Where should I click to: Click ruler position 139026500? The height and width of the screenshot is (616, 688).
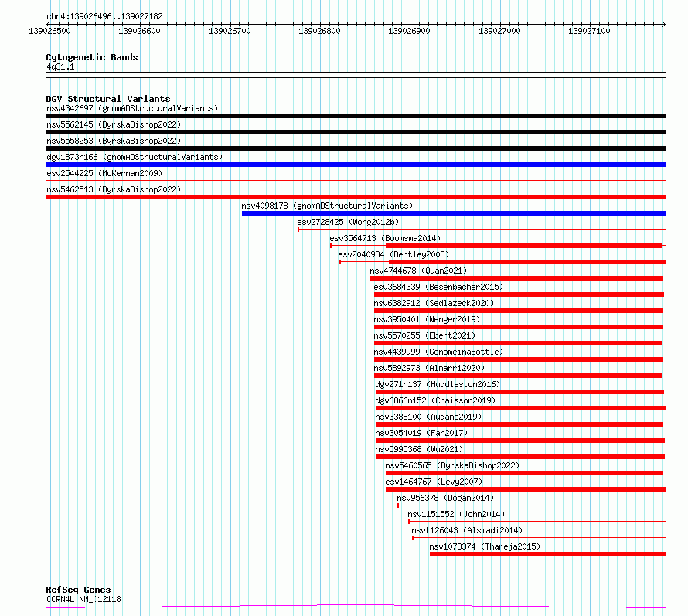[x=49, y=31]
